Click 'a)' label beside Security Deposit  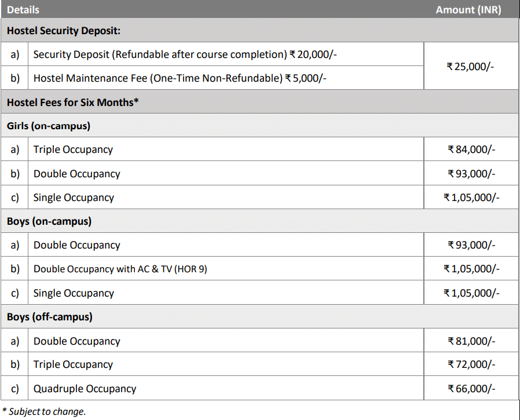point(15,54)
